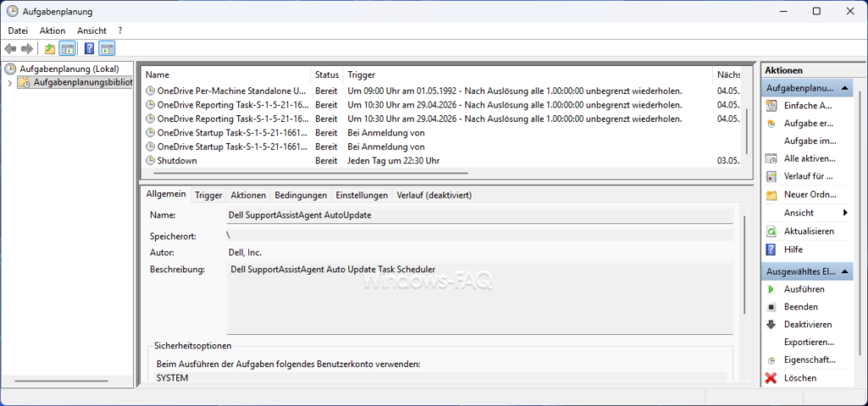Click the green Aktualisieren refresh icon
This screenshot has height=406, width=868.
(771, 231)
